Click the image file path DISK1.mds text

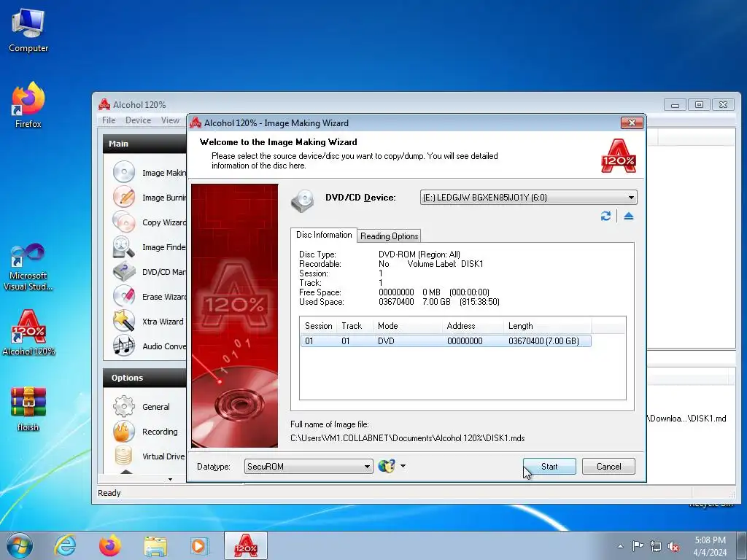408,437
